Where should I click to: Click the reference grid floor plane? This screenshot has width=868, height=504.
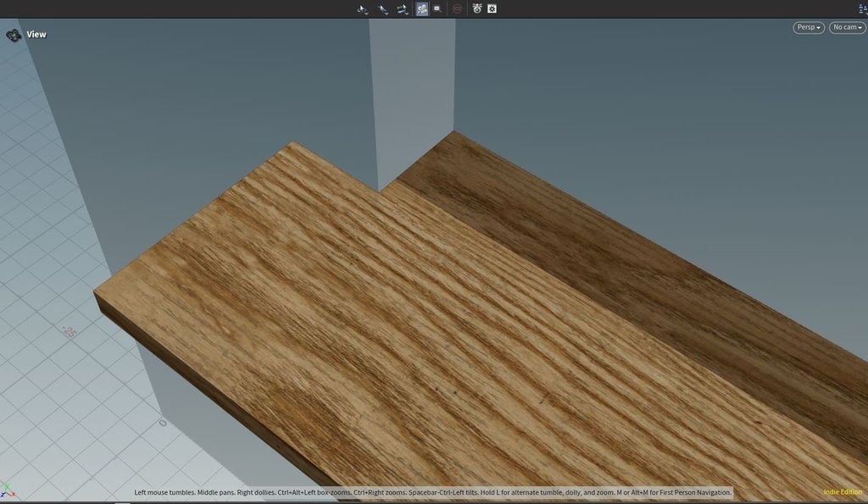pos(51,381)
